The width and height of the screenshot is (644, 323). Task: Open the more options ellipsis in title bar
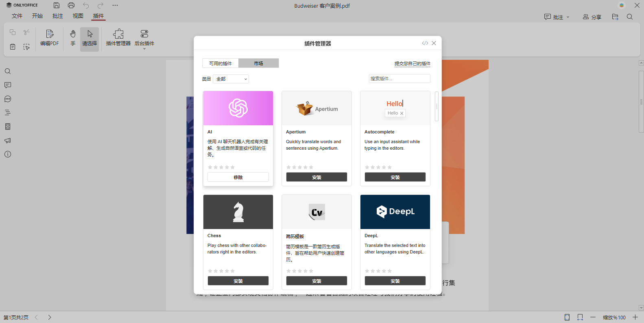pyautogui.click(x=115, y=5)
